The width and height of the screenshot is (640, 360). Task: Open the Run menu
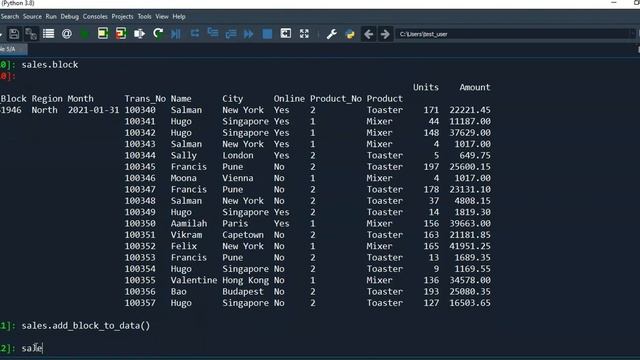51,17
